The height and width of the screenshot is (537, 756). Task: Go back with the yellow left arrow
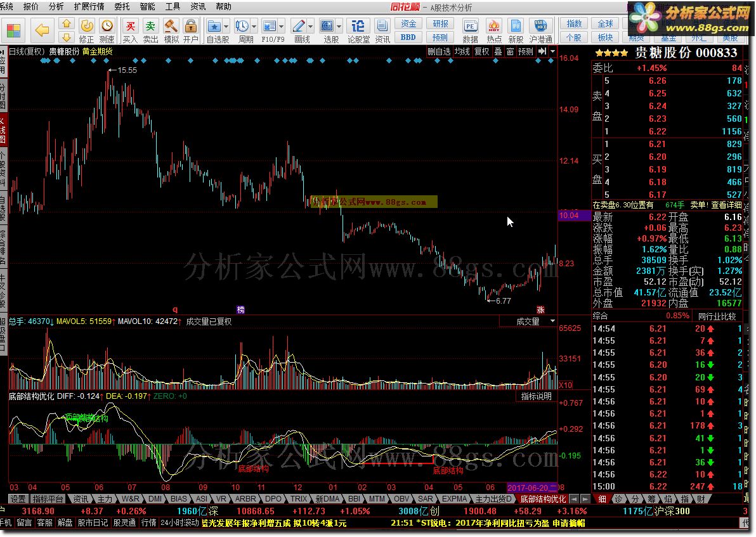pos(41,30)
